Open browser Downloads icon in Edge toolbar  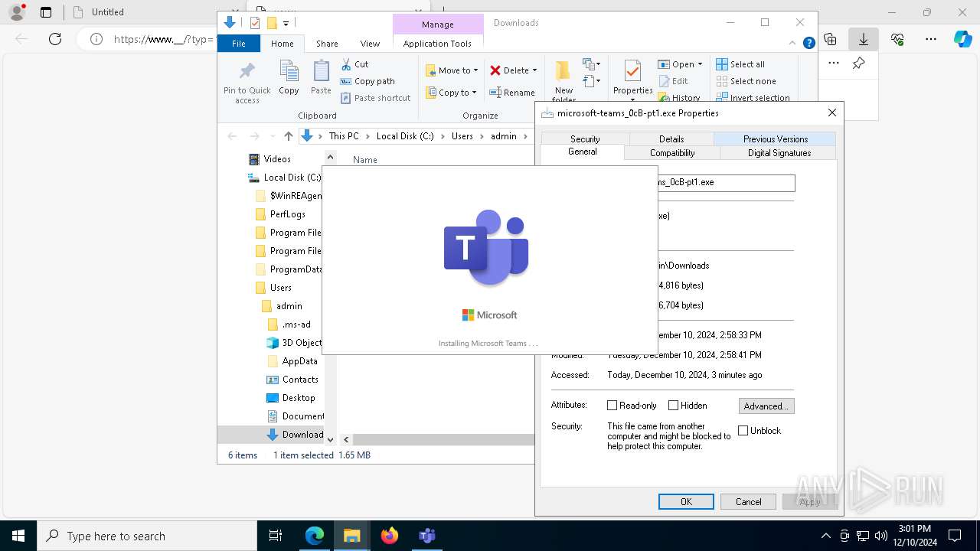pyautogui.click(x=863, y=39)
